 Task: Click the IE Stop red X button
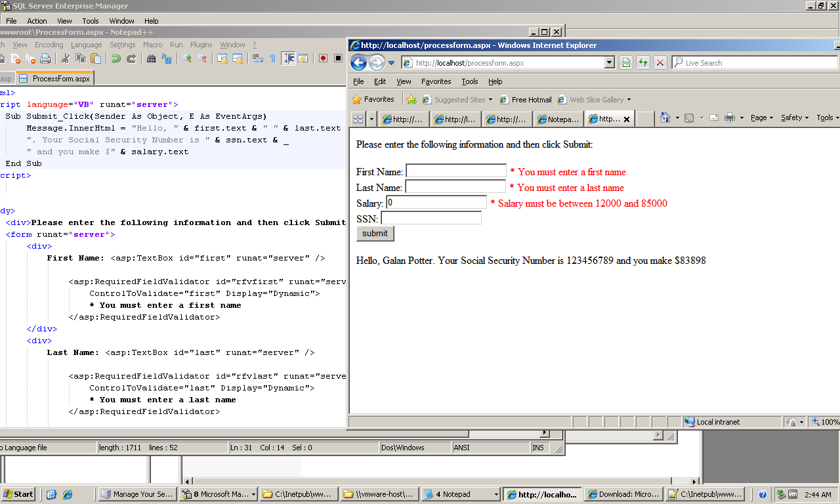660,63
